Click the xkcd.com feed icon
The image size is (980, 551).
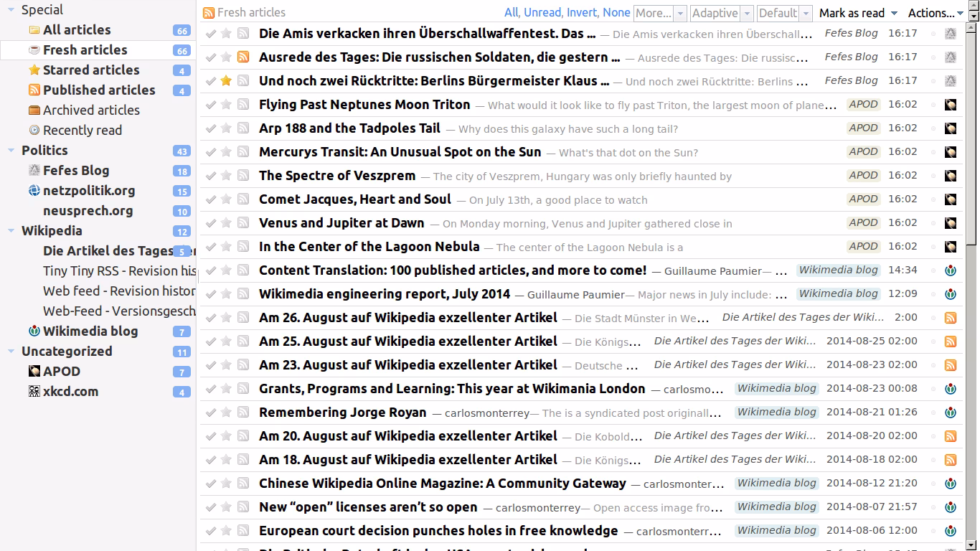click(34, 392)
